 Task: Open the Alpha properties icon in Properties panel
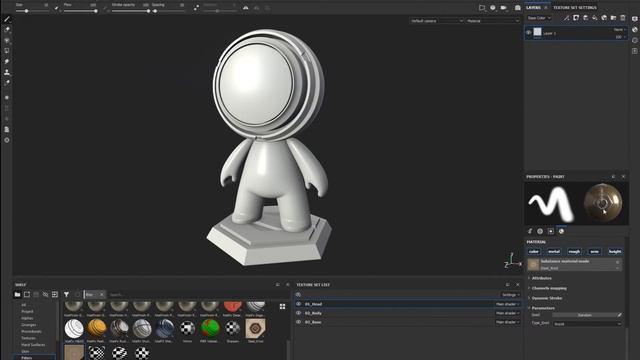tap(540, 231)
